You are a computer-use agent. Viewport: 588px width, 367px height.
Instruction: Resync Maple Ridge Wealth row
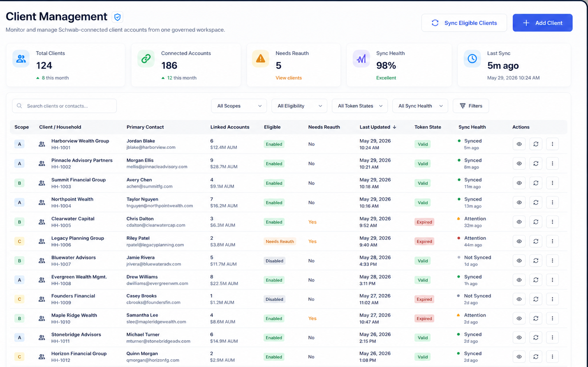click(x=536, y=319)
